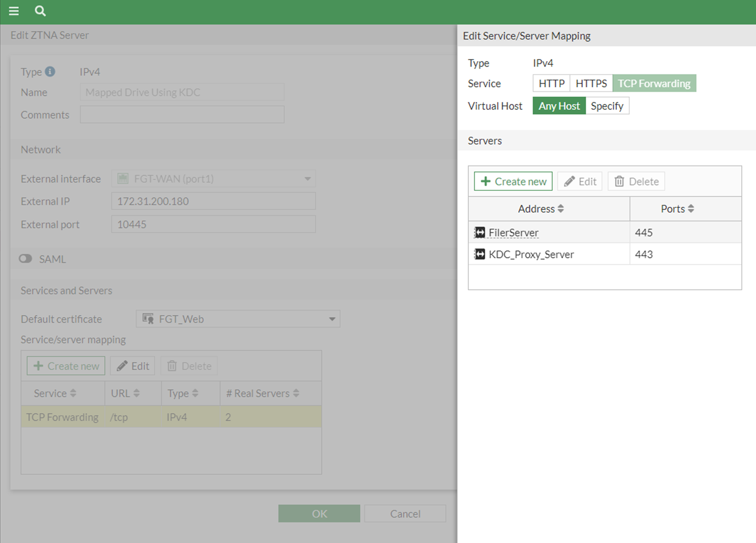The height and width of the screenshot is (543, 756).
Task: Click the interface icon beside FGT-WAN (port1)
Action: tap(123, 178)
